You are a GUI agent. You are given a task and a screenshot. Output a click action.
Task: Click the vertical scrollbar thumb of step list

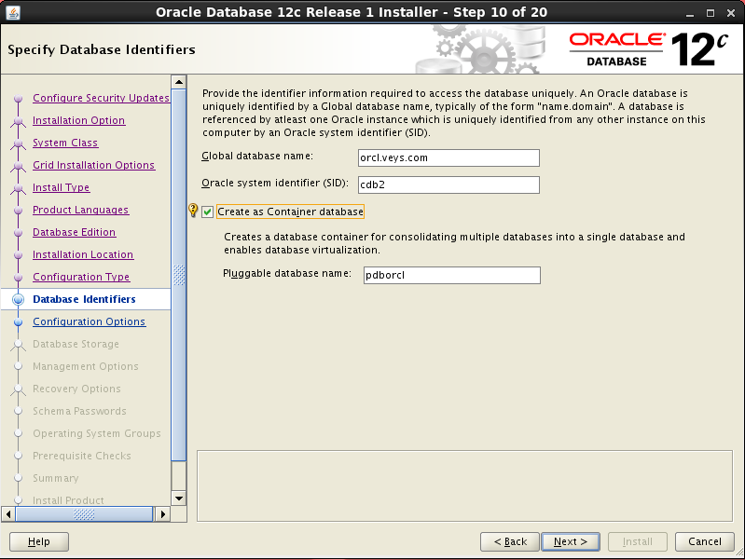pyautogui.click(x=179, y=275)
